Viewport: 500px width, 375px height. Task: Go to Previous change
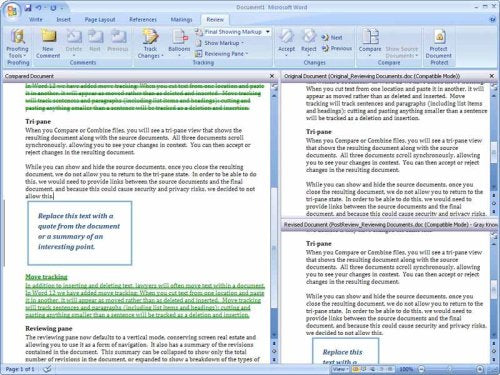[x=337, y=48]
